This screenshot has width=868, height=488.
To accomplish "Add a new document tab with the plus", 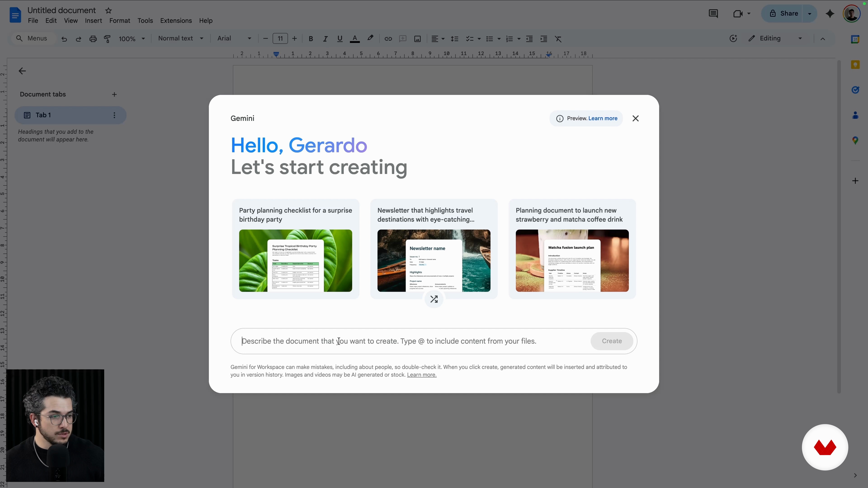I will tap(115, 95).
